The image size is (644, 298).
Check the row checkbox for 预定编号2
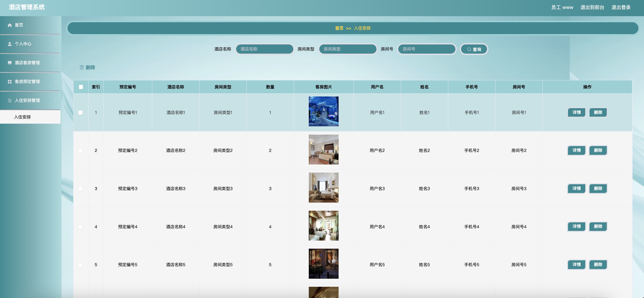[80, 150]
